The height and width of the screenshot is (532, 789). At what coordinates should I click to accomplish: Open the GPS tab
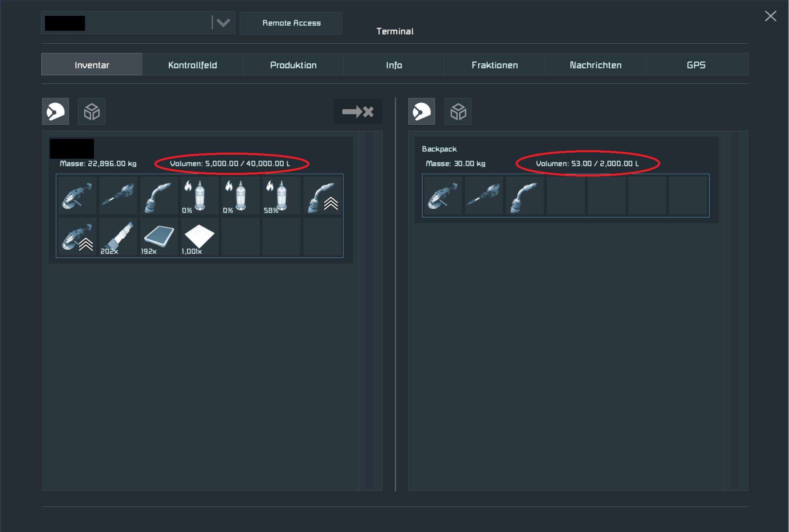pos(696,65)
